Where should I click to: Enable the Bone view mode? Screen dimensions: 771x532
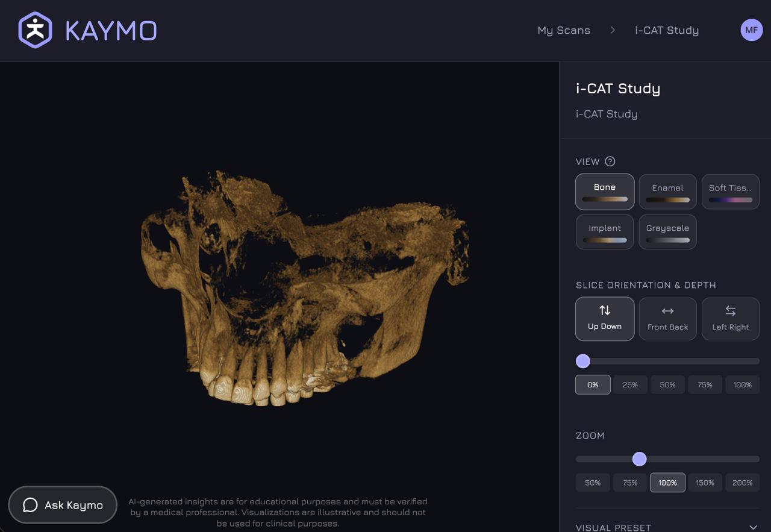click(604, 190)
